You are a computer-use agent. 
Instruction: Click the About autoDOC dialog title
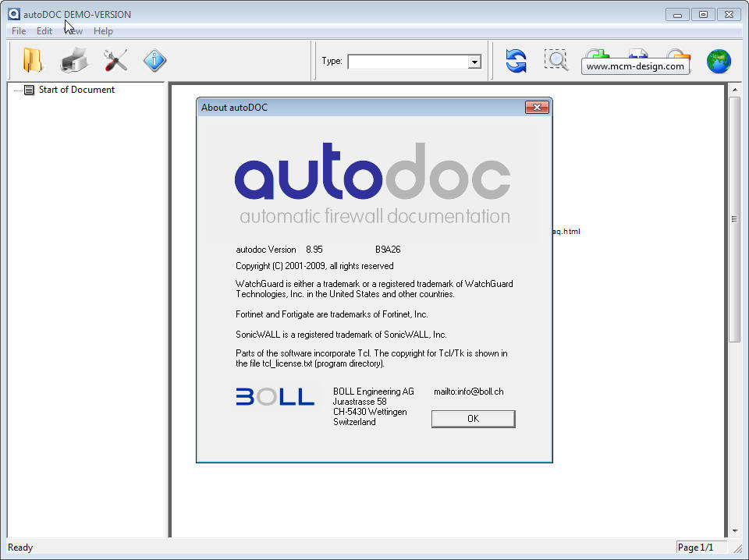234,108
